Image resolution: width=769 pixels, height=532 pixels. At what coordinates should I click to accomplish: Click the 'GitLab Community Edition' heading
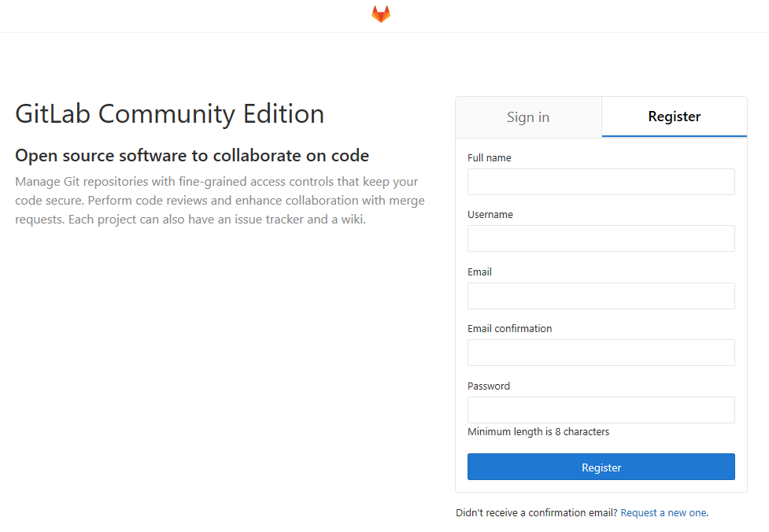[170, 114]
